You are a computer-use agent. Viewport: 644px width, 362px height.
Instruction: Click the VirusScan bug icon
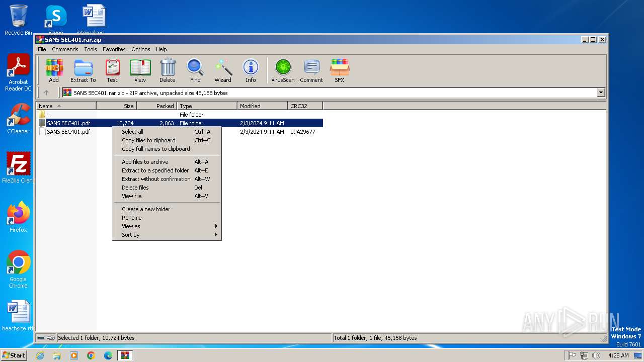(283, 70)
